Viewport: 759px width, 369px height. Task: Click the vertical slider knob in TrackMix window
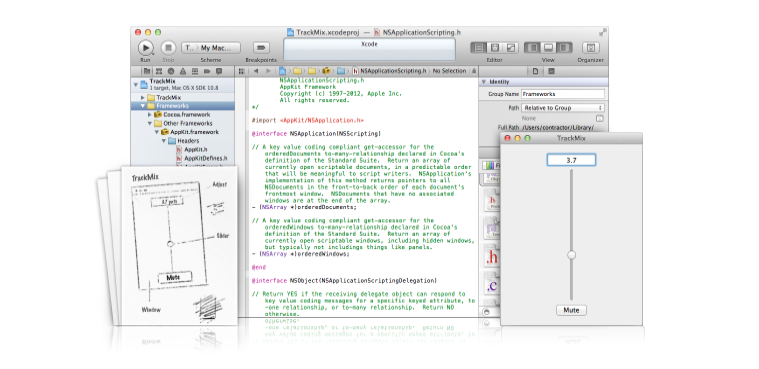pyautogui.click(x=572, y=255)
